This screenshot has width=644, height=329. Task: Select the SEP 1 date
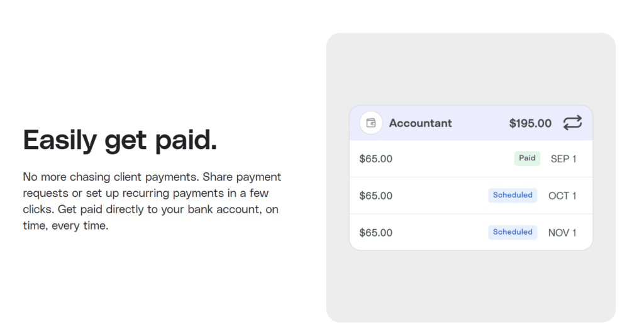point(563,159)
